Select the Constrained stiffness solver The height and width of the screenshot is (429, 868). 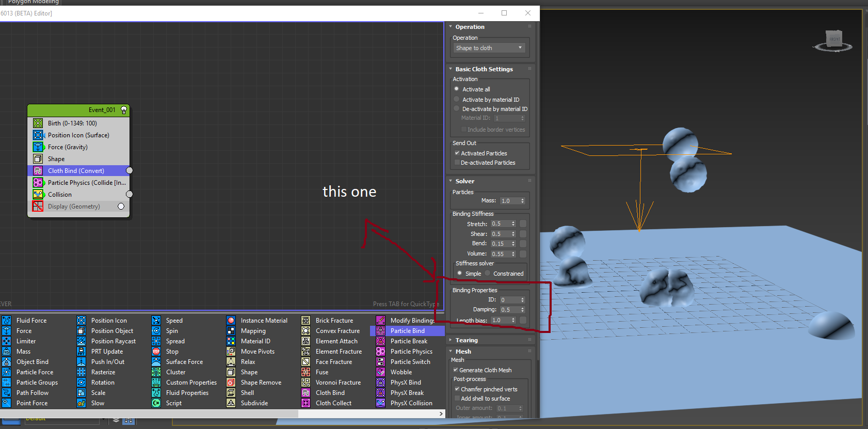click(x=488, y=274)
